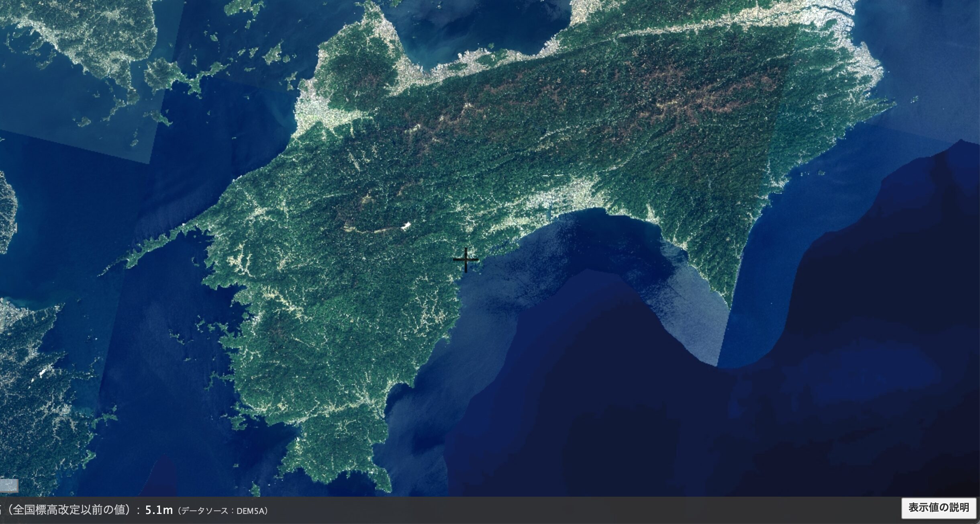This screenshot has height=524, width=980.
Task: Click the 5.1m elevation value
Action: pos(159,510)
